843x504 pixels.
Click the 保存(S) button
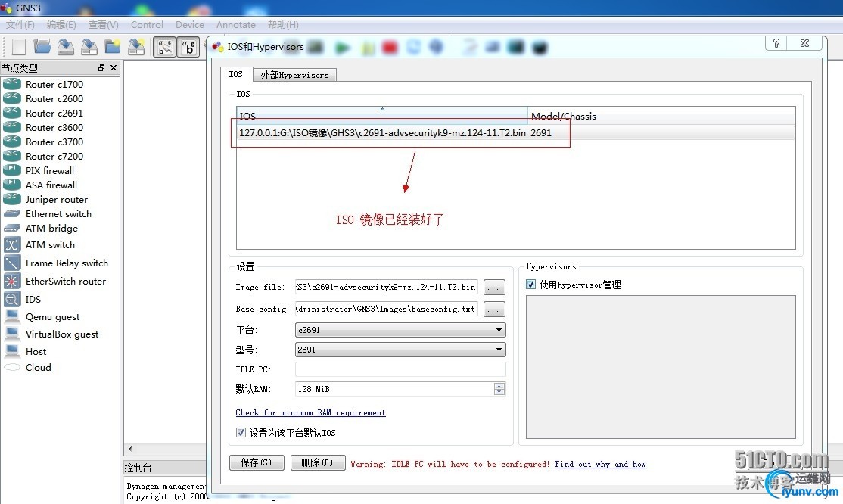(x=257, y=462)
